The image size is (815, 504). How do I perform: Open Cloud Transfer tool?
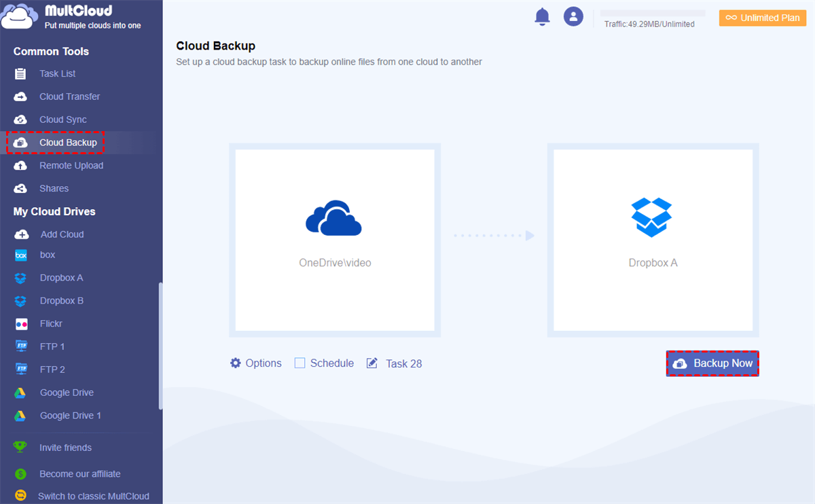click(x=70, y=96)
